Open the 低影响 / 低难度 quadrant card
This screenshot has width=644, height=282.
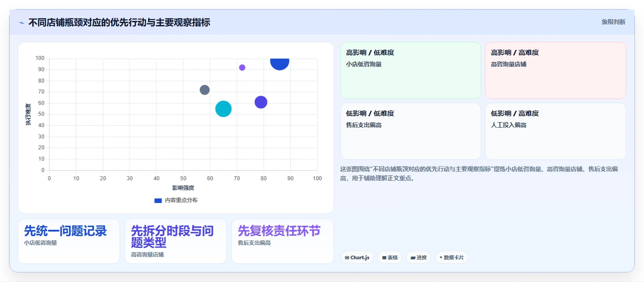[x=411, y=131]
